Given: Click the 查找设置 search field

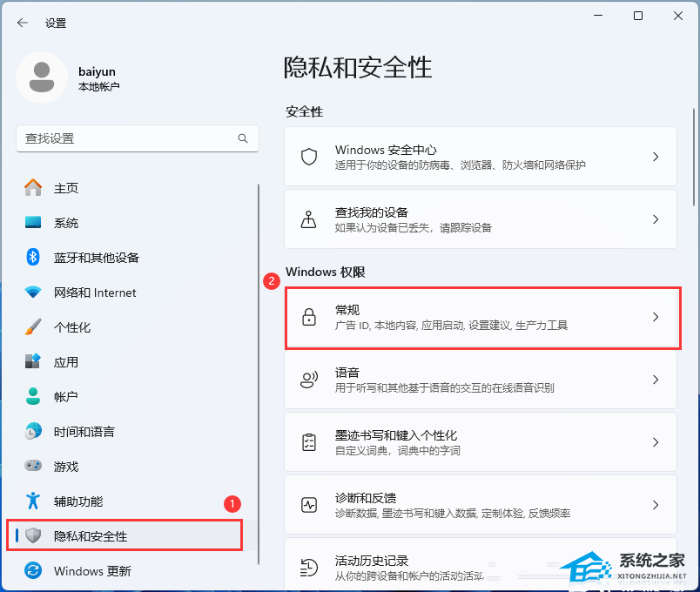Looking at the screenshot, I should tap(138, 138).
